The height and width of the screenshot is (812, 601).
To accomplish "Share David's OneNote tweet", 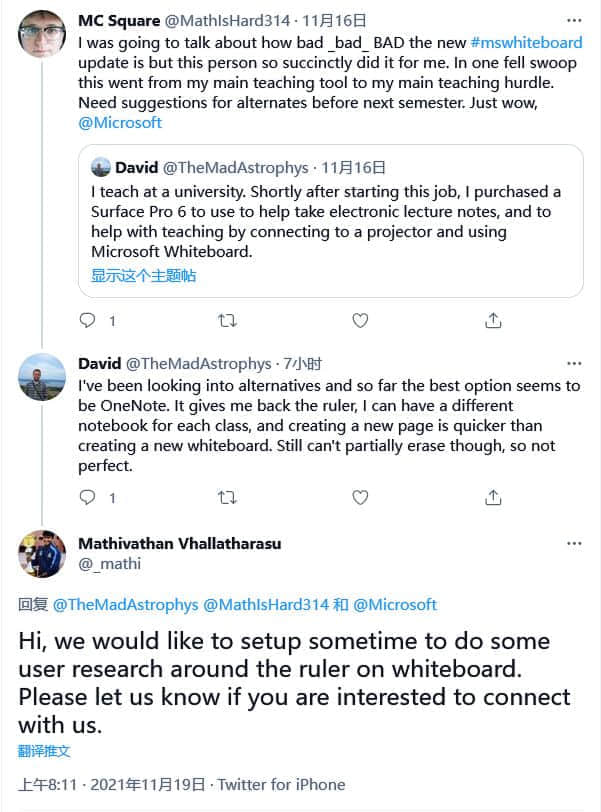I will [493, 497].
